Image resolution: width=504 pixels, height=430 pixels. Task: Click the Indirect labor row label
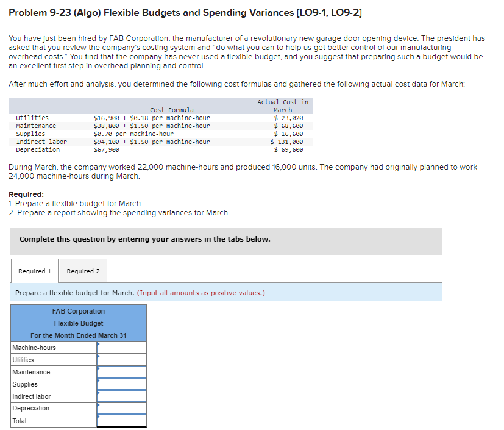coord(32,396)
